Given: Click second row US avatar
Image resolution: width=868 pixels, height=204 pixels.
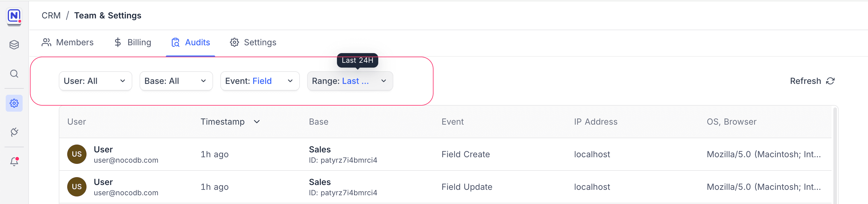Looking at the screenshot, I should [77, 187].
